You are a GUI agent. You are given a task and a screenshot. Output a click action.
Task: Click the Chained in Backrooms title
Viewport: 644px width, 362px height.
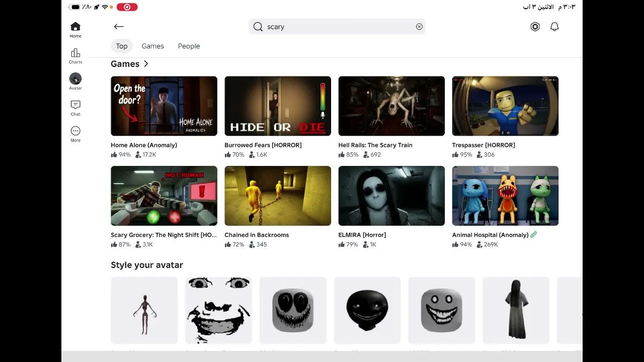click(257, 235)
